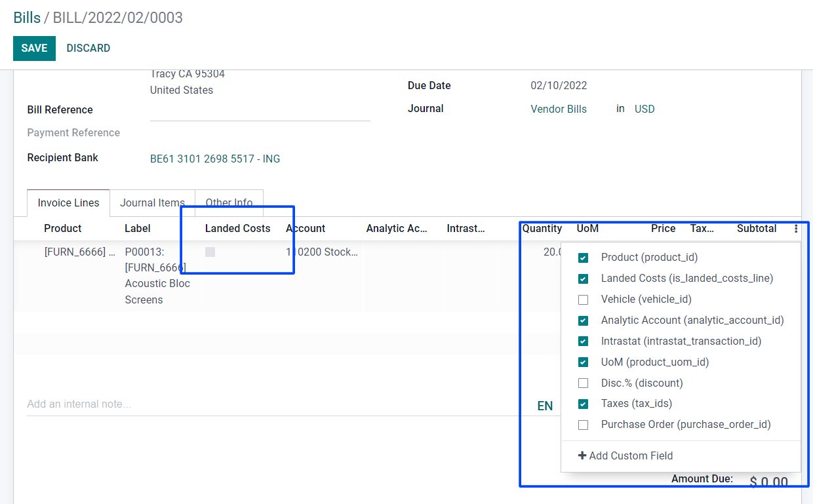Open the Recipient Bank selection field
813x504 pixels.
coord(215,159)
